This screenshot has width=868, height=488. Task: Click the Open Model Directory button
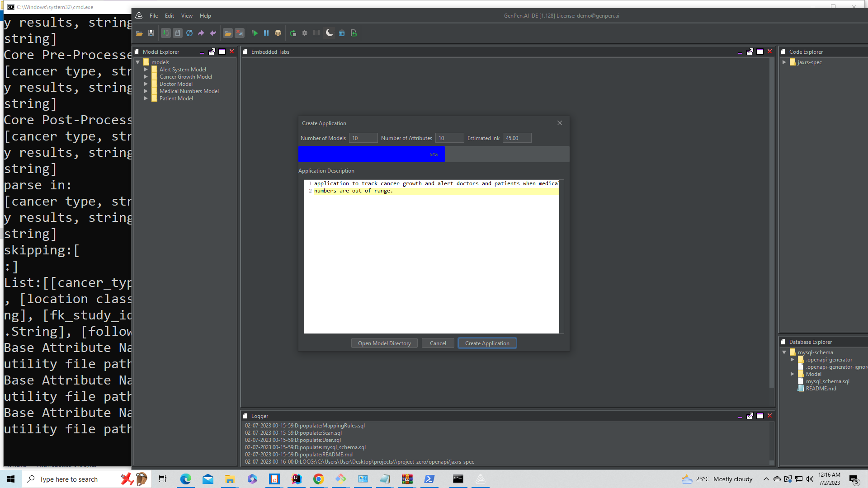point(384,343)
